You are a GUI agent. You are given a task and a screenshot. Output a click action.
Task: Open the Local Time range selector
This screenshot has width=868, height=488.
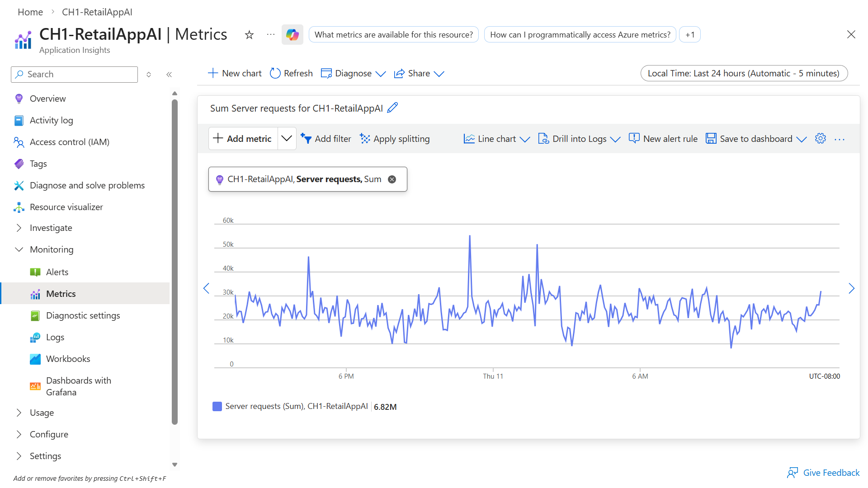point(744,73)
